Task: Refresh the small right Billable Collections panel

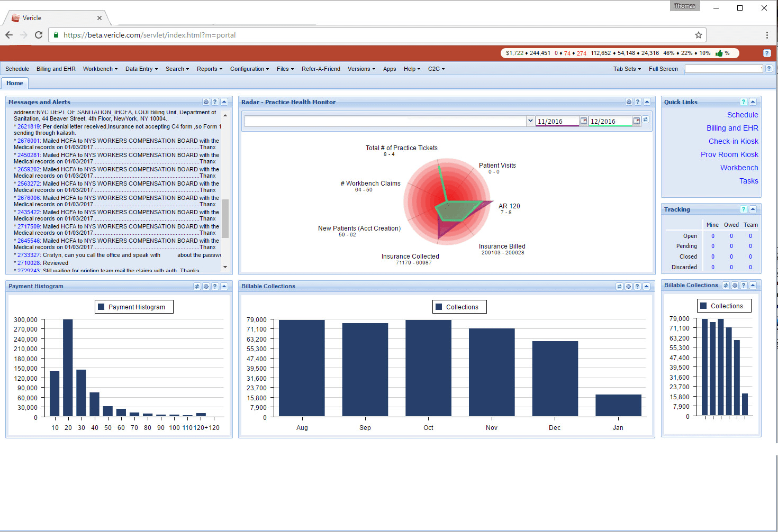Action: (x=726, y=285)
